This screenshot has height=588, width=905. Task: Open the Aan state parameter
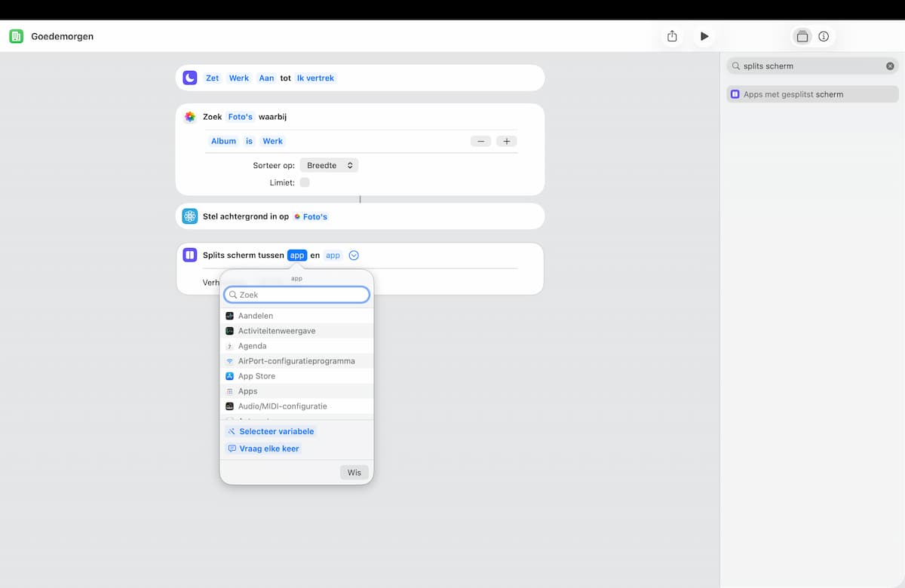266,78
